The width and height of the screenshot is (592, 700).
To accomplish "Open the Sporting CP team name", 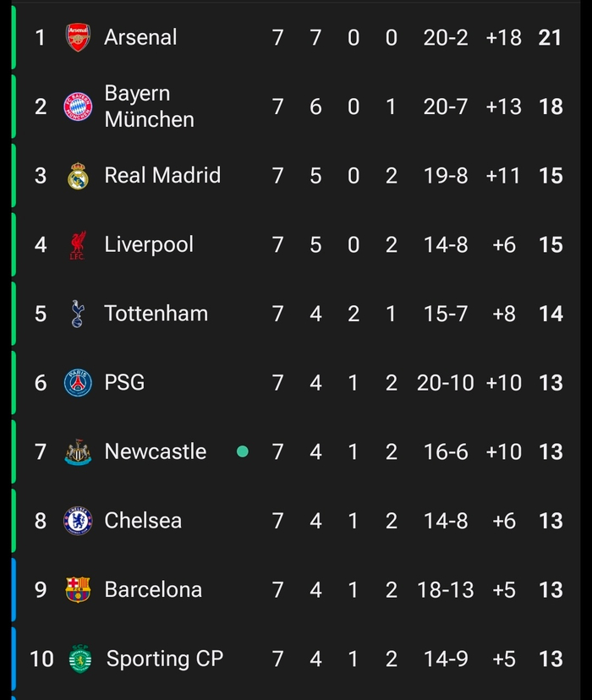I will click(165, 659).
